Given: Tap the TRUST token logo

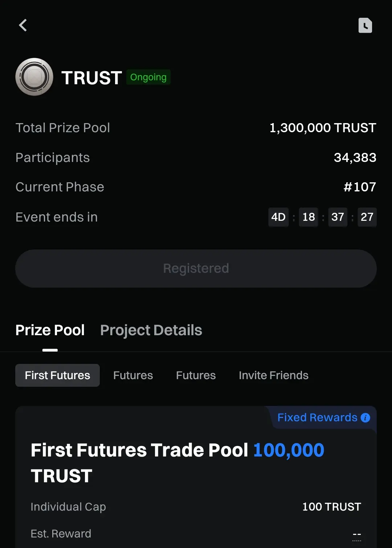Looking at the screenshot, I should coord(34,77).
